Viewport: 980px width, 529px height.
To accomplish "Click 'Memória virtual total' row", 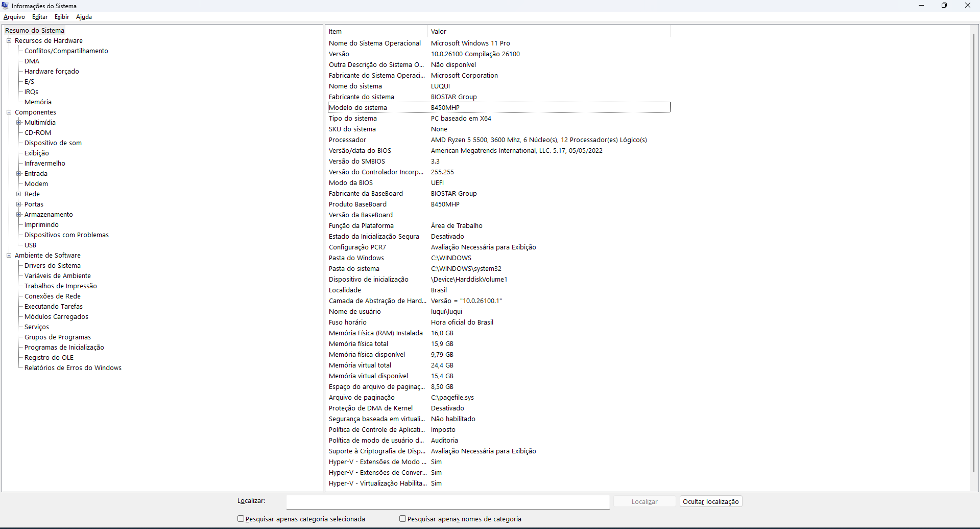I will [499, 365].
